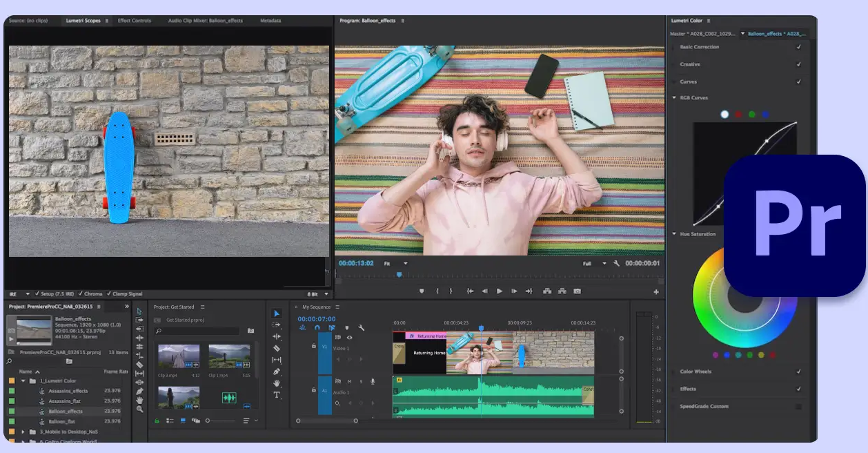
Task: Select green channel in RGB Curves
Action: tap(752, 115)
